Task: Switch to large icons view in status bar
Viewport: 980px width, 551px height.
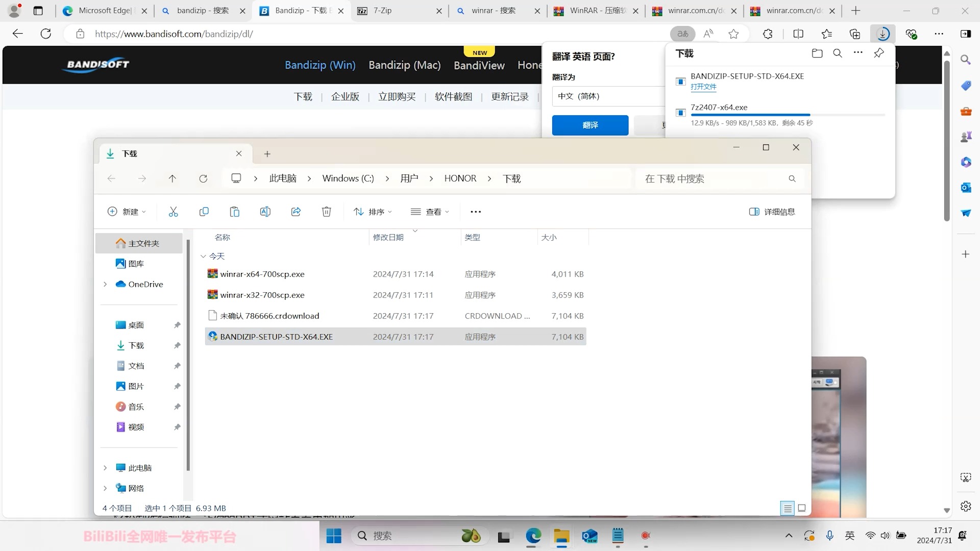Action: tap(802, 508)
